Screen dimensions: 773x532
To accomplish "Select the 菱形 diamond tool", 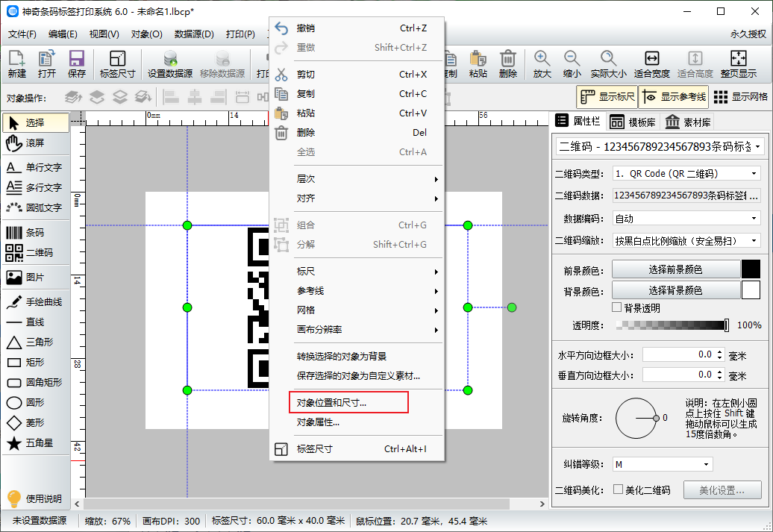I will [x=36, y=423].
